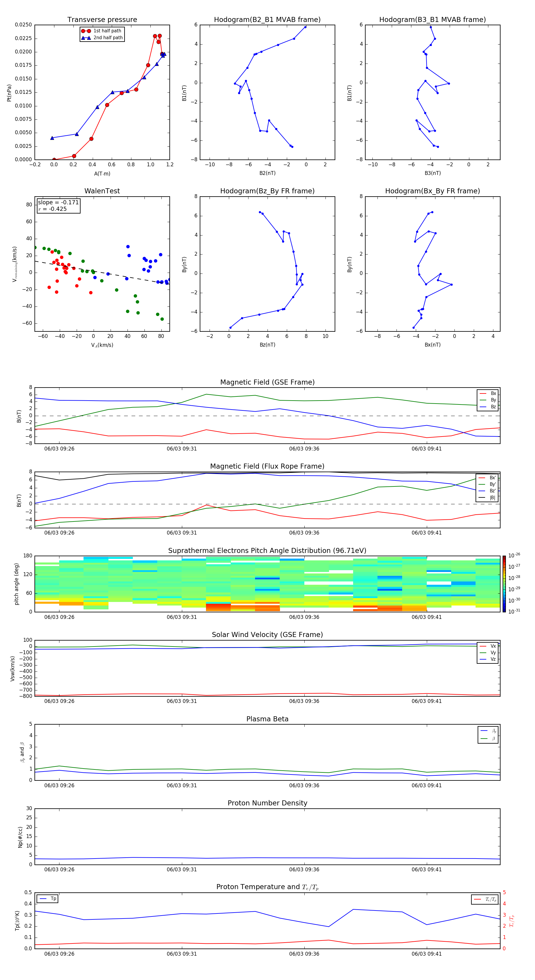Click the 'r = -0.425' annotation
This screenshot has width=535, height=980.
click(x=53, y=209)
